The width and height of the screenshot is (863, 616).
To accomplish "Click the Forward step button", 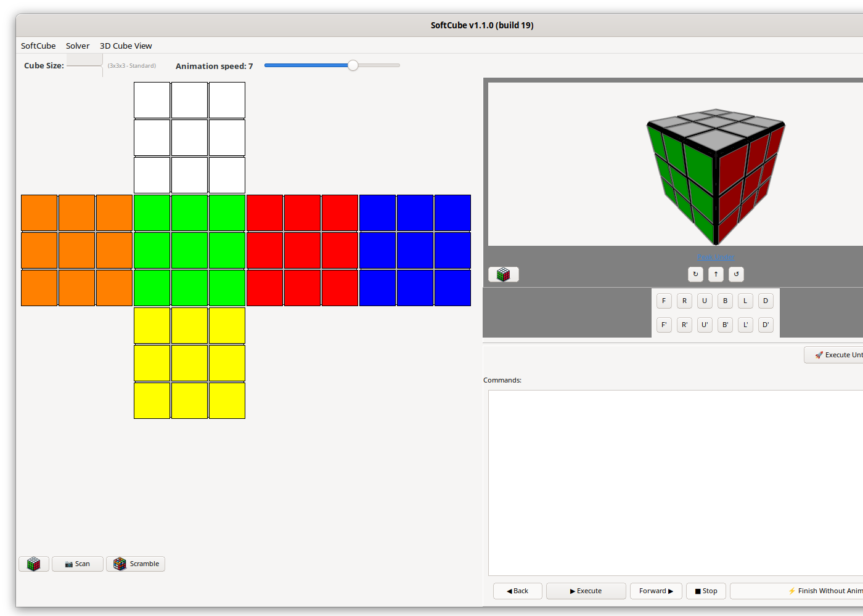I will pyautogui.click(x=656, y=591).
